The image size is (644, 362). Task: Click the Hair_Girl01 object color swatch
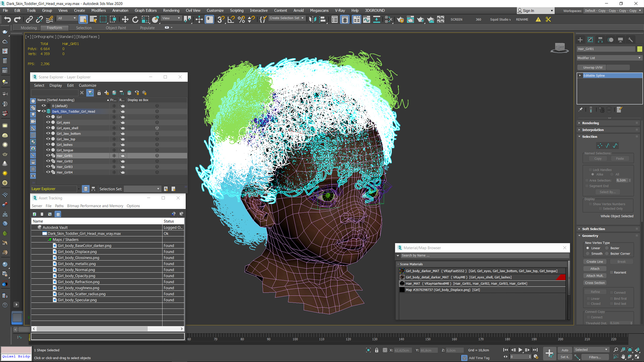640,49
